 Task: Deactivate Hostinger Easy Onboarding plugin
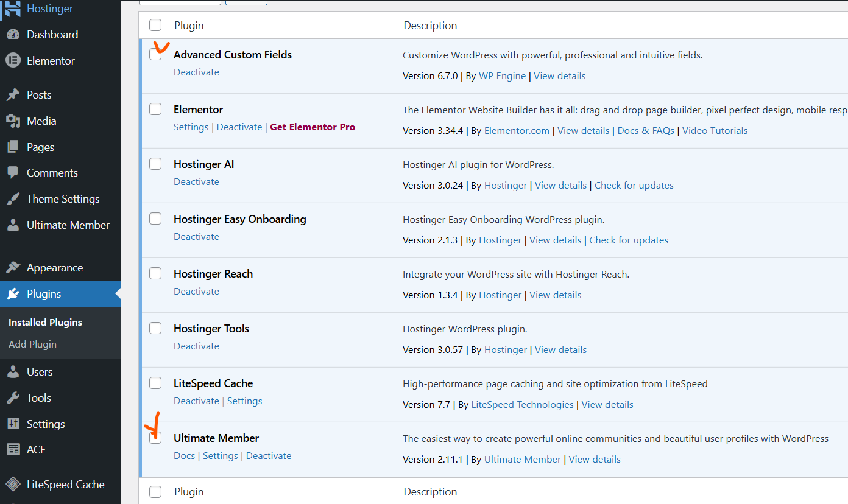coord(196,237)
